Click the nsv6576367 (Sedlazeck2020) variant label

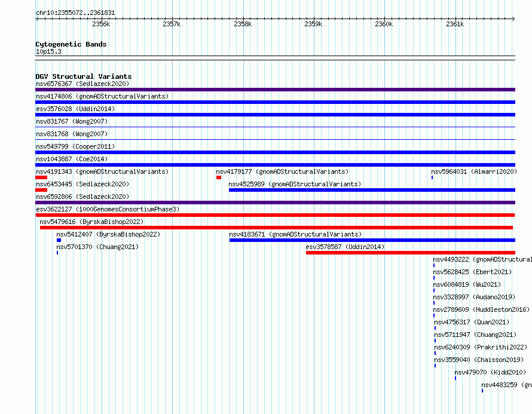[x=82, y=84]
